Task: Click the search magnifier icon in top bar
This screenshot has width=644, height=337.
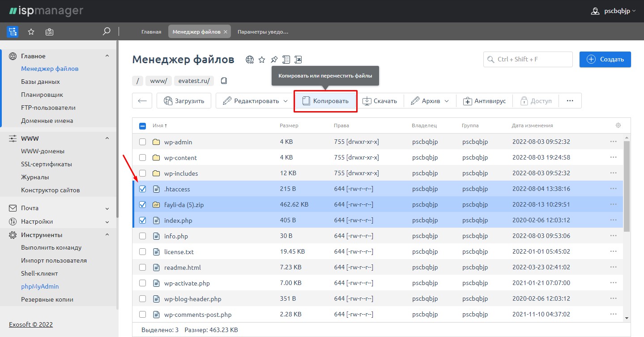Action: pyautogui.click(x=107, y=31)
